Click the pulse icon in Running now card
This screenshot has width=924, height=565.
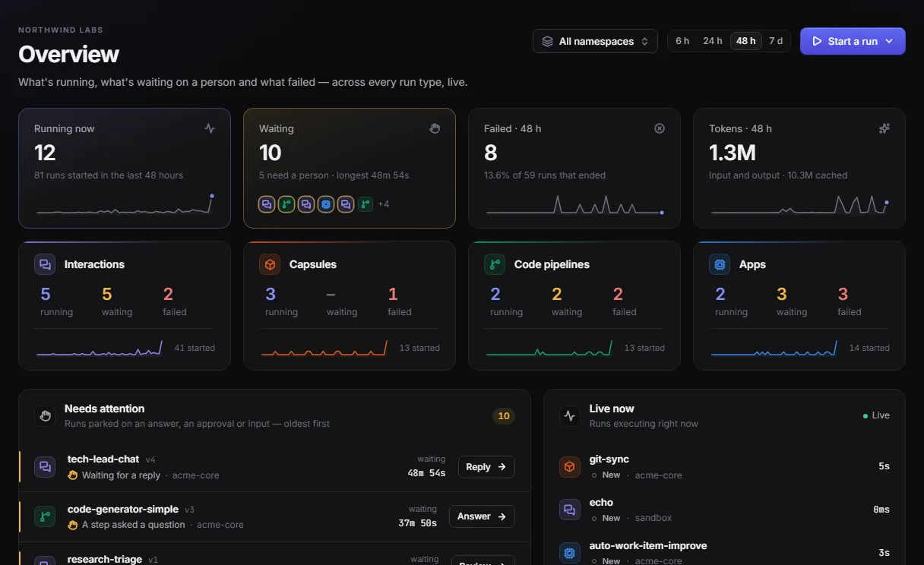(210, 128)
